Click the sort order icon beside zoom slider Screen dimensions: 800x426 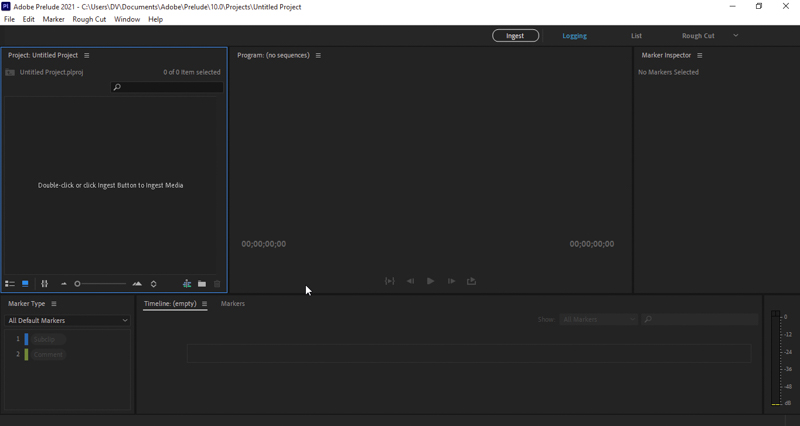point(153,284)
